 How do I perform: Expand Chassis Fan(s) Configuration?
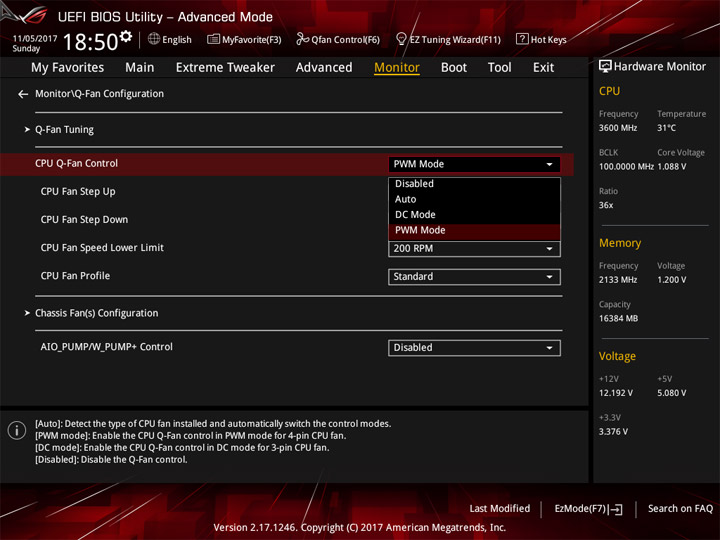96,313
